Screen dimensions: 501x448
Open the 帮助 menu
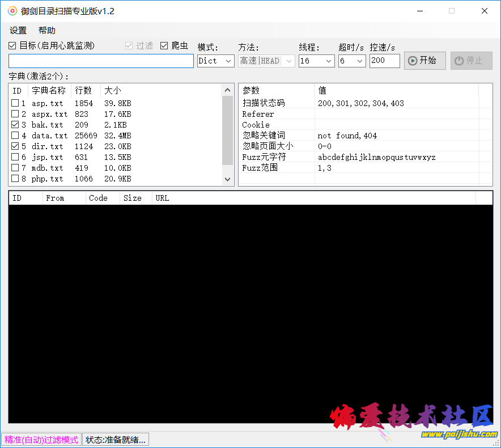coord(47,31)
